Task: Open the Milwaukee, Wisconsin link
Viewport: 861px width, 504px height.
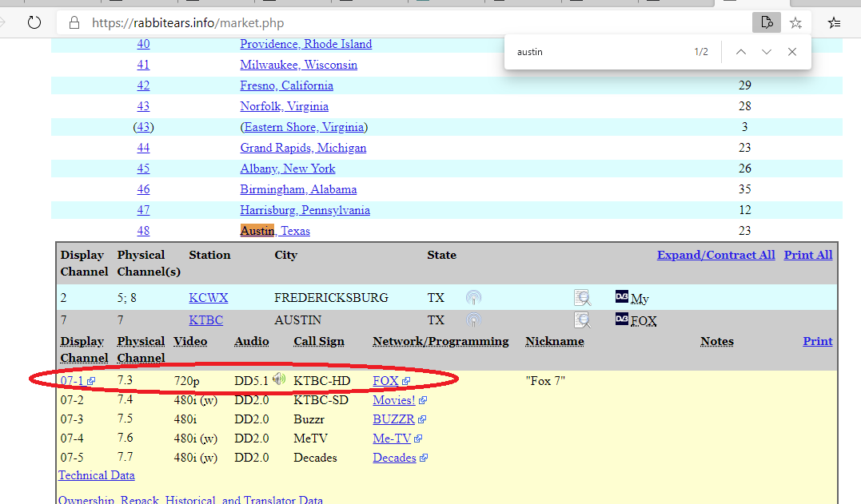Action: pos(299,65)
